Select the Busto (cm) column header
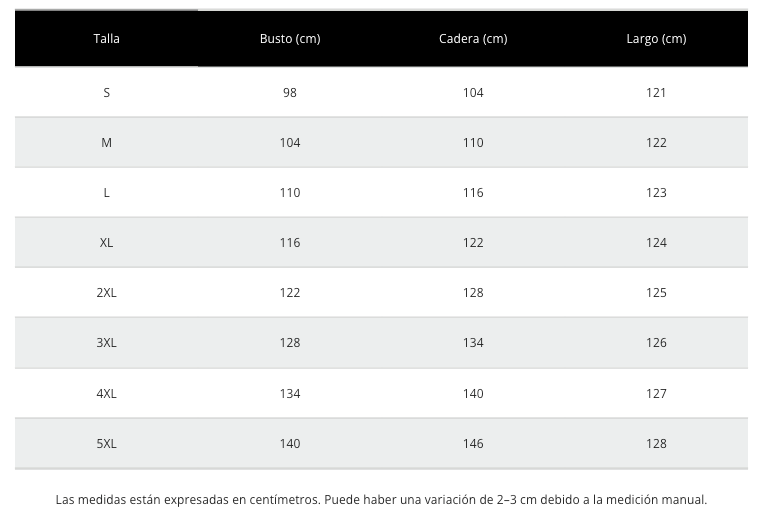757x515 pixels. click(x=290, y=39)
